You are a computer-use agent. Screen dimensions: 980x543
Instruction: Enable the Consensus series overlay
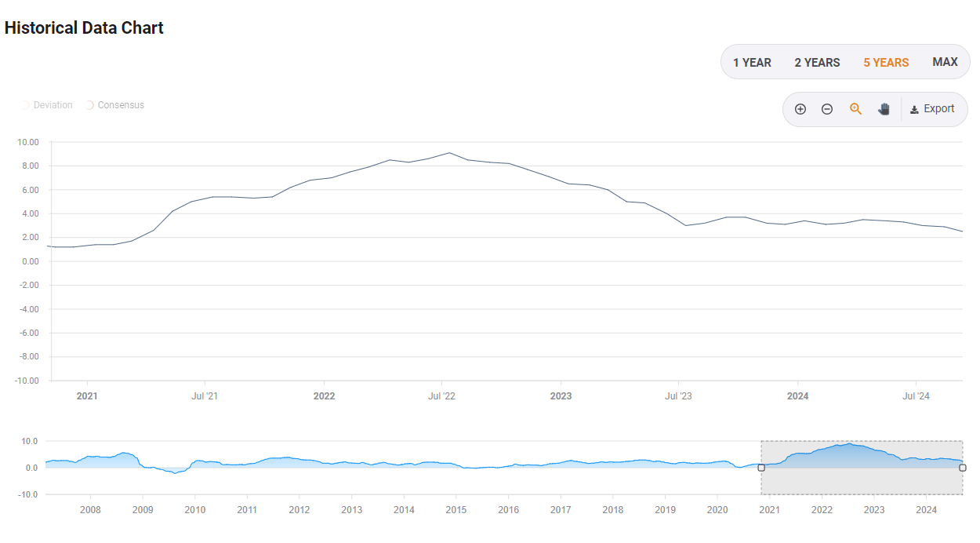pos(114,104)
